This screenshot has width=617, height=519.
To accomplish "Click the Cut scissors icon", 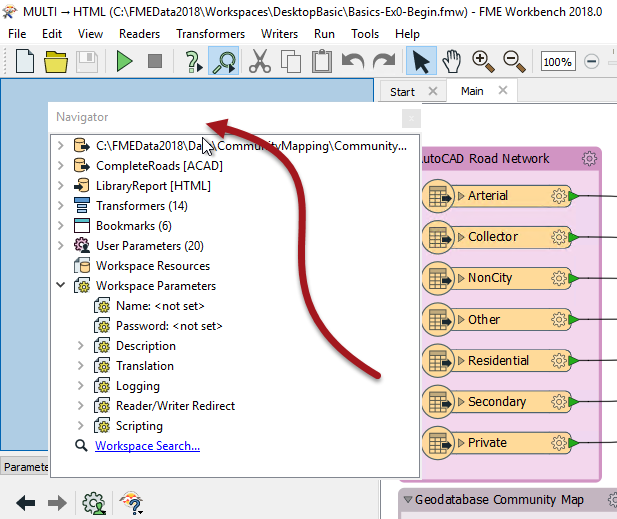I will click(x=260, y=61).
